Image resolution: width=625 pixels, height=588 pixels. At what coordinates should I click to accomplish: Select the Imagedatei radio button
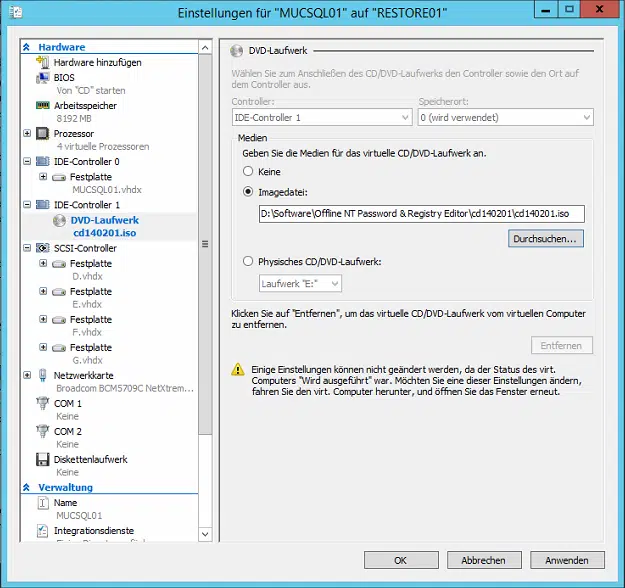(x=248, y=192)
